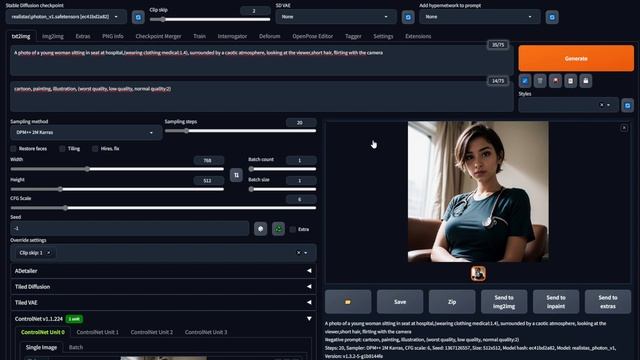640x360 pixels.
Task: Apply selected styles clipboard icon
Action: point(570,81)
